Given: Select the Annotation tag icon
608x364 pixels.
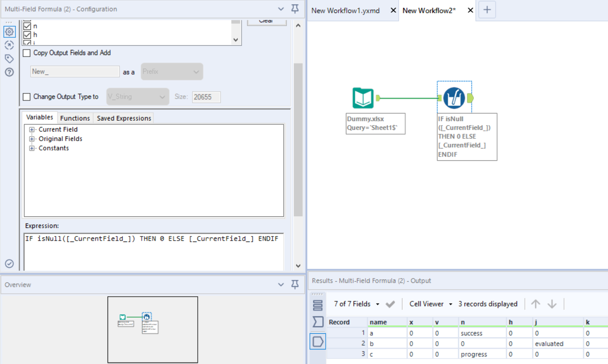Looking at the screenshot, I should [9, 58].
